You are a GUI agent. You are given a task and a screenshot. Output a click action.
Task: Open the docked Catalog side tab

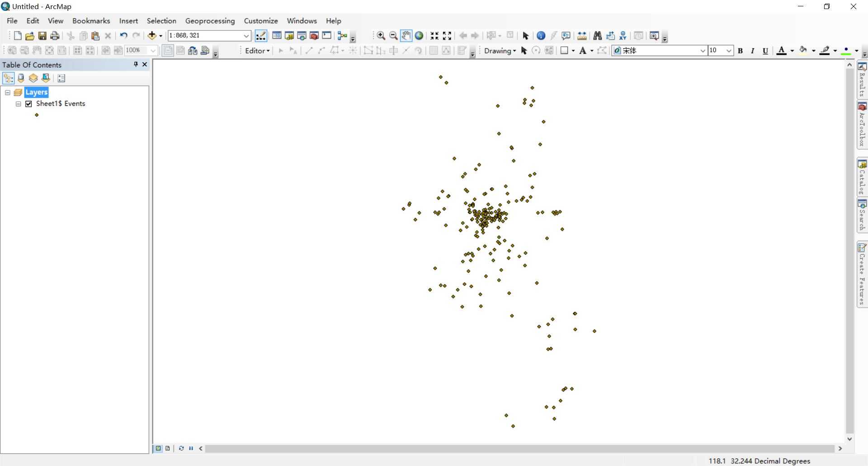[862, 177]
